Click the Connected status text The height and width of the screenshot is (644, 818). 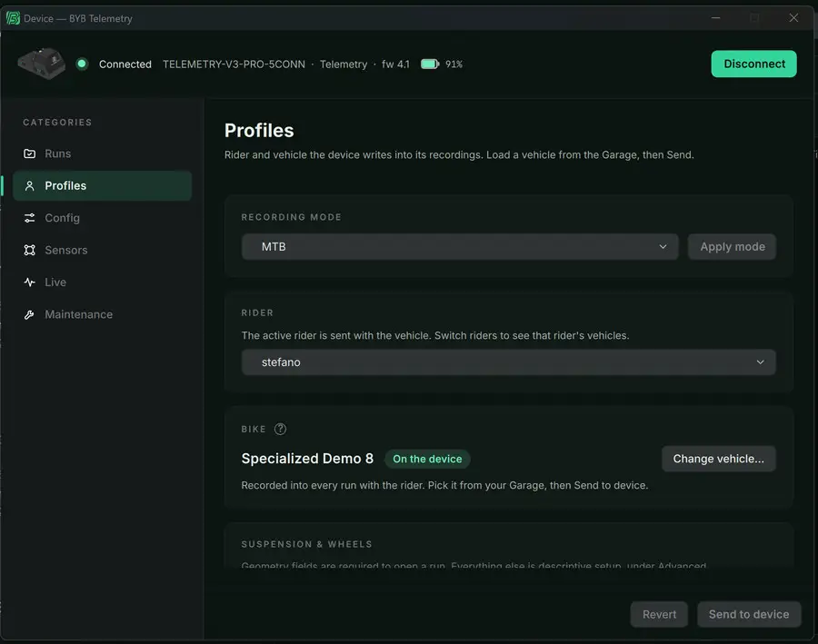(x=125, y=64)
